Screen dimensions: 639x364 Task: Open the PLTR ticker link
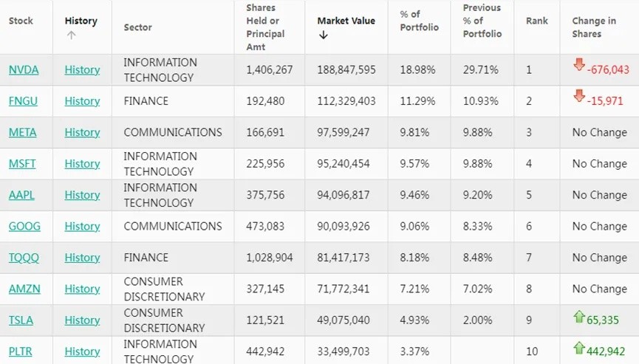21,351
